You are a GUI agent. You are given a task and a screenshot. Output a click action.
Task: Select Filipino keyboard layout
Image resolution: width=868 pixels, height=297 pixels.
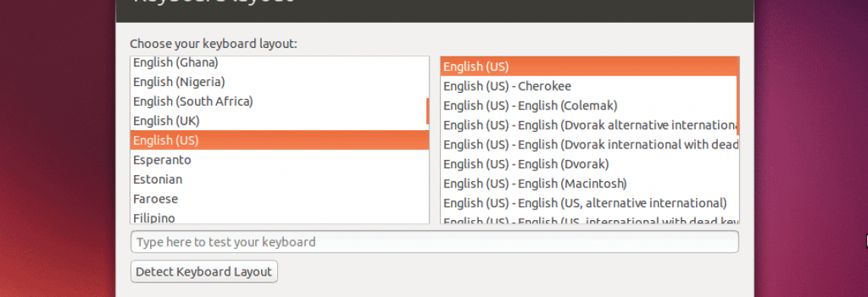[x=279, y=216]
